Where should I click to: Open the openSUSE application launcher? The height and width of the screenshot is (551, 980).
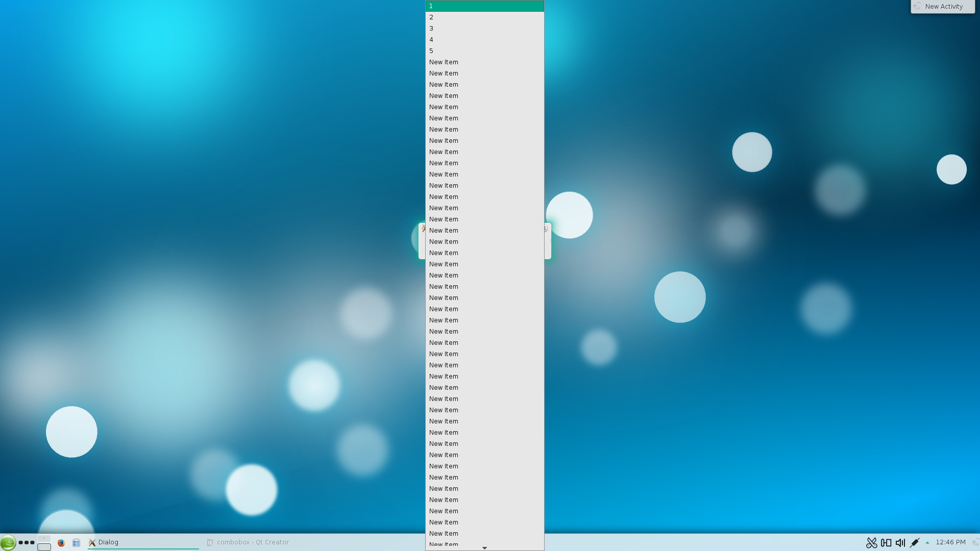8,542
